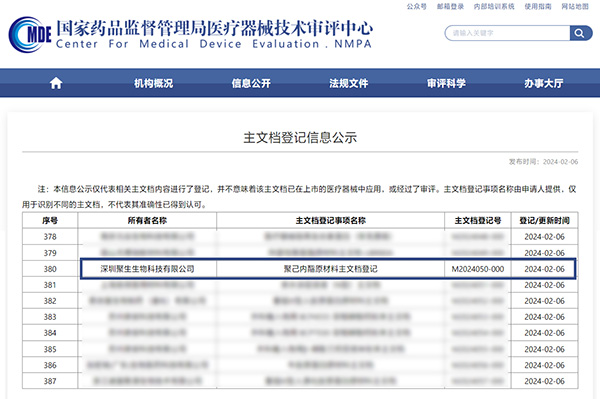Focus the keyword search field

[x=507, y=33]
